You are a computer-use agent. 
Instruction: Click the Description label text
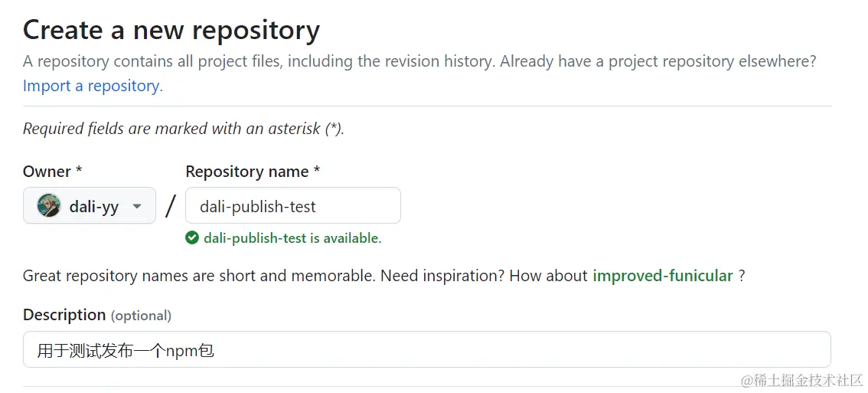[64, 315]
